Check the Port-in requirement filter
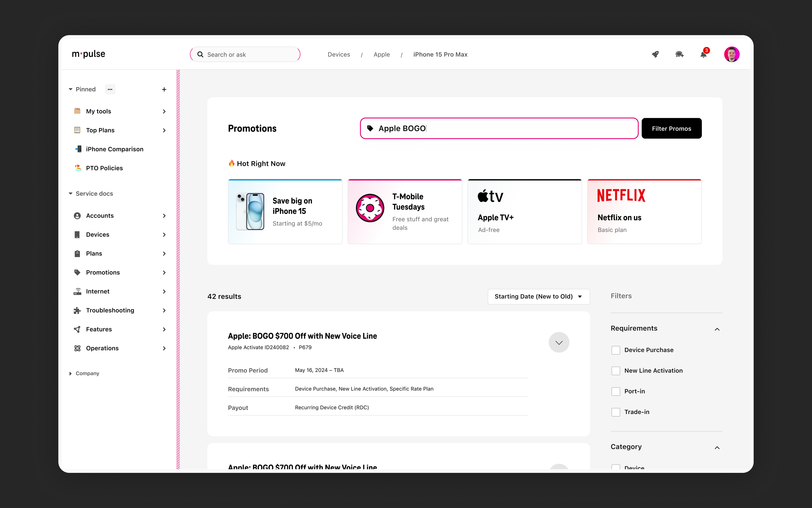 coord(616,391)
